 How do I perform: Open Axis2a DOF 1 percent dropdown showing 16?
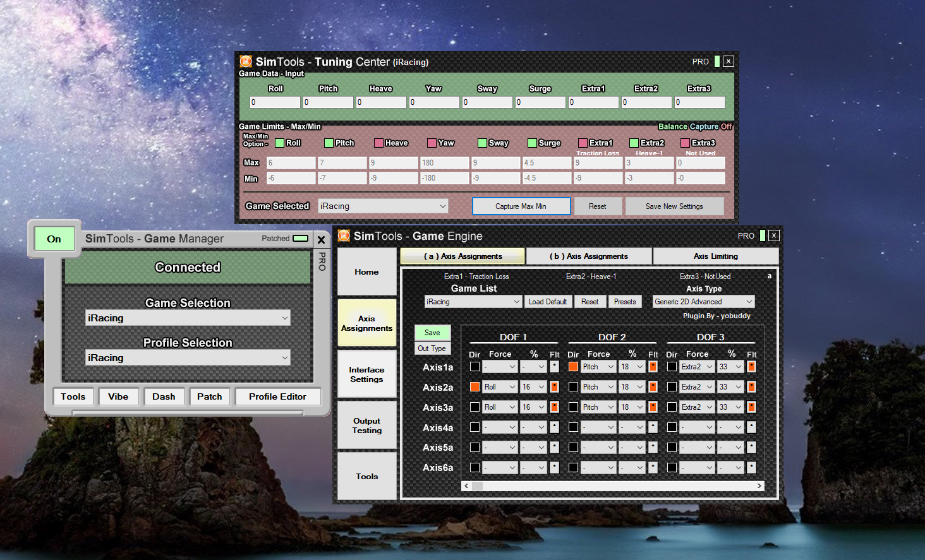(x=533, y=386)
